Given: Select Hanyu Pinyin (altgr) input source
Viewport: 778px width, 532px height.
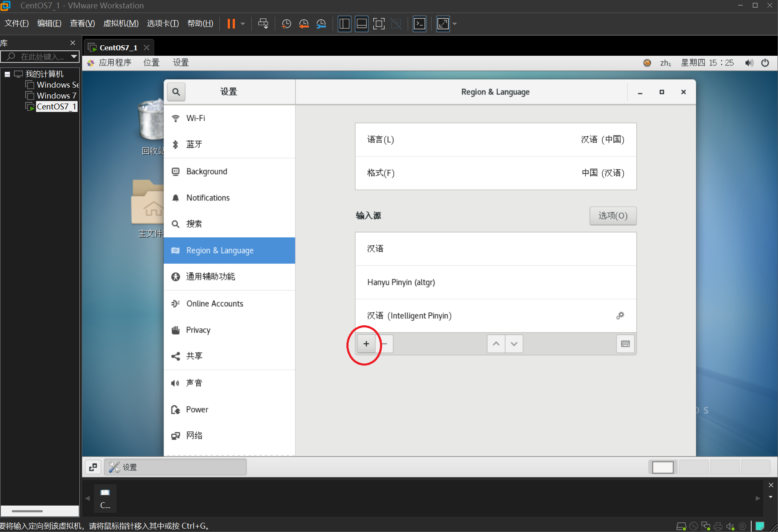Looking at the screenshot, I should tap(496, 282).
